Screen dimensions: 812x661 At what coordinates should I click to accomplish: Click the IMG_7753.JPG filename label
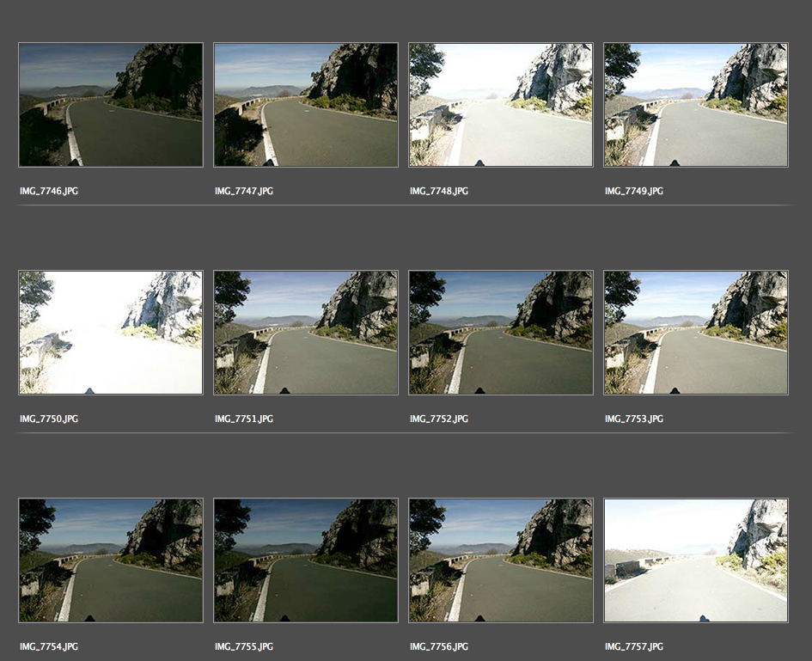[x=634, y=419]
